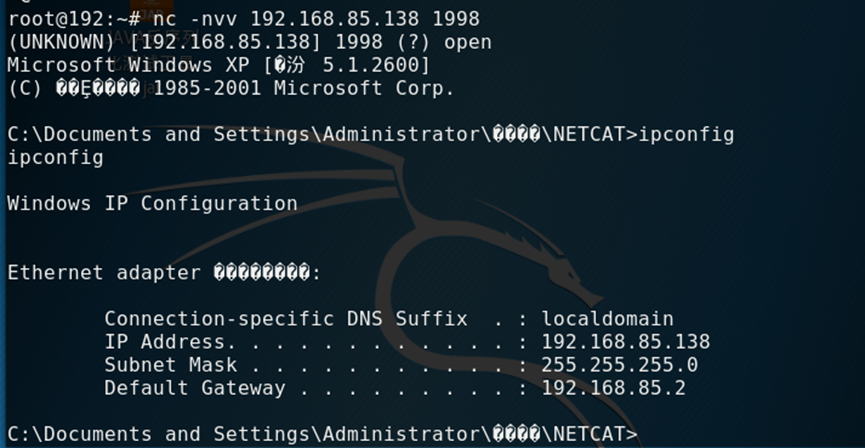The height and width of the screenshot is (448, 865).
Task: Click the Connection-specific DNS Suffix label
Action: tap(286, 319)
